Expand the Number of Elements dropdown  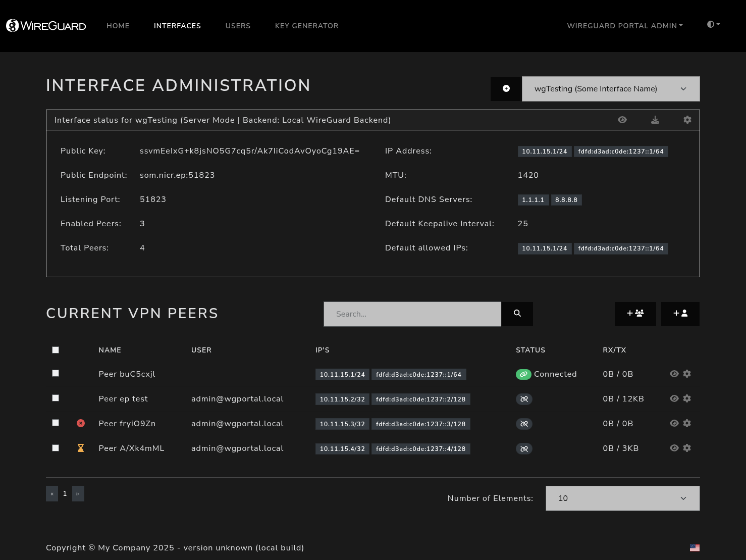pyautogui.click(x=622, y=498)
